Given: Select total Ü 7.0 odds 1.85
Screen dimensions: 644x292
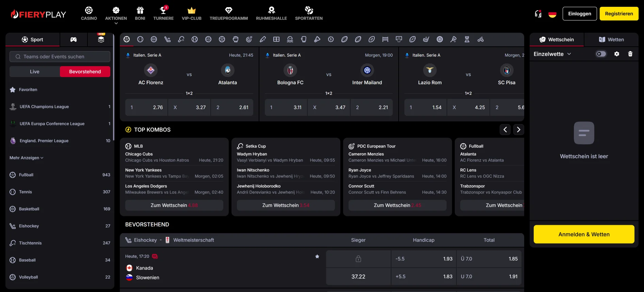Looking at the screenshot, I should (489, 259).
